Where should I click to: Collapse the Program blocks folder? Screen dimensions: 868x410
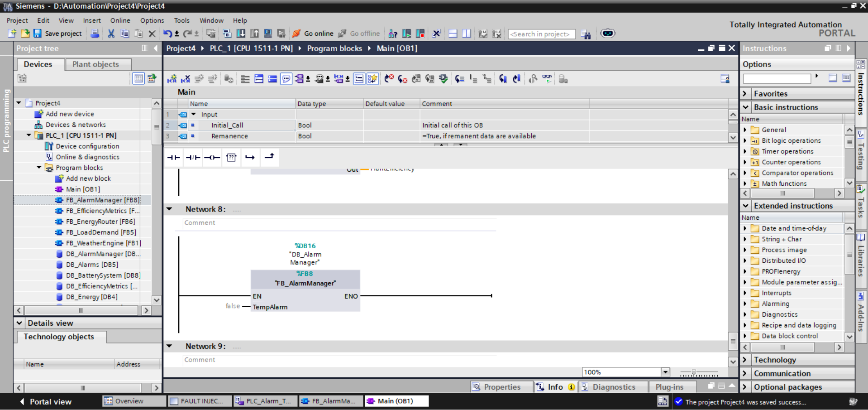click(x=39, y=168)
